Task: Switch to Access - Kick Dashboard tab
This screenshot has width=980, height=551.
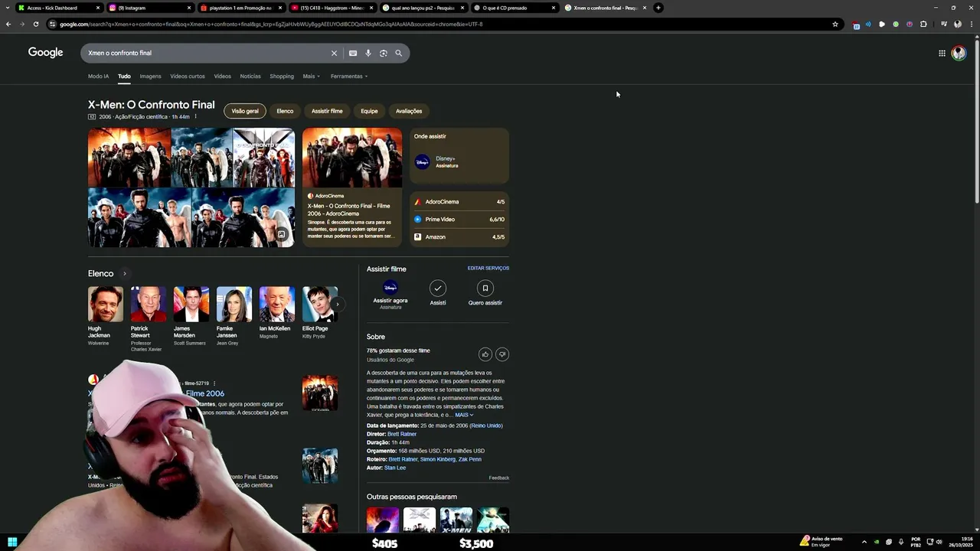Action: pyautogui.click(x=58, y=8)
